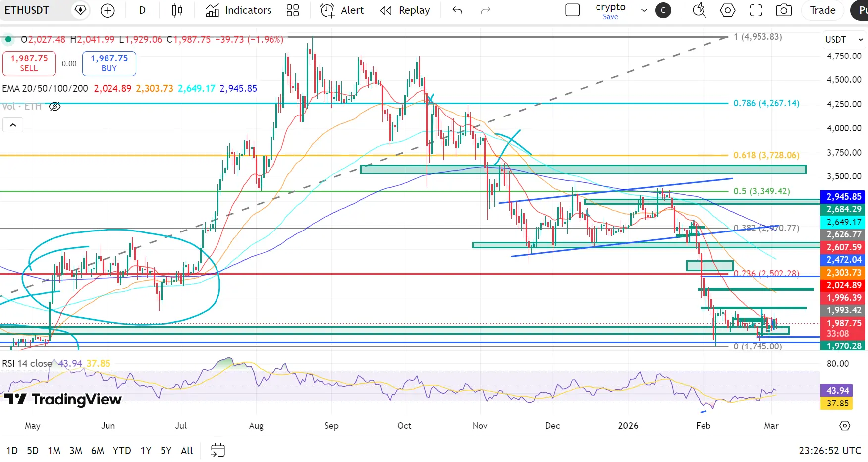
Task: Click the diamond icon beside ETHUSDT
Action: tap(80, 10)
